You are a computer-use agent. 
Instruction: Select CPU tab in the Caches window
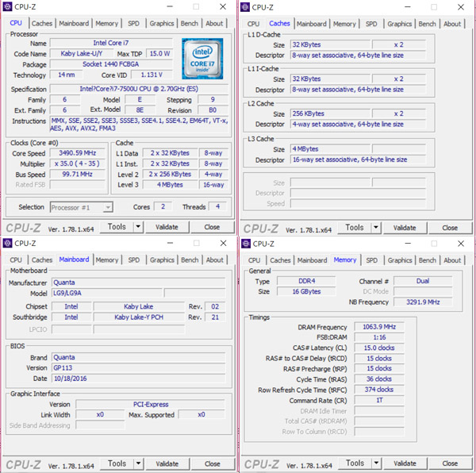pos(253,24)
